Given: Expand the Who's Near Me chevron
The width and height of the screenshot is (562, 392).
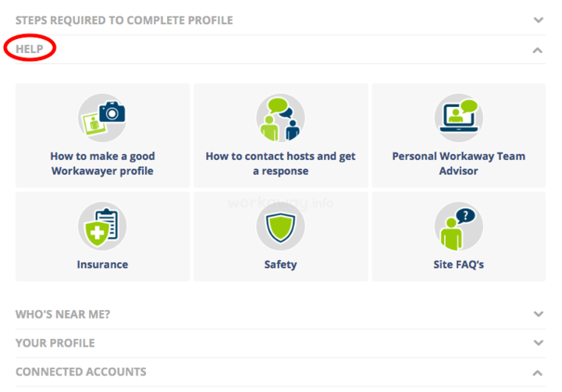Looking at the screenshot, I should (539, 314).
